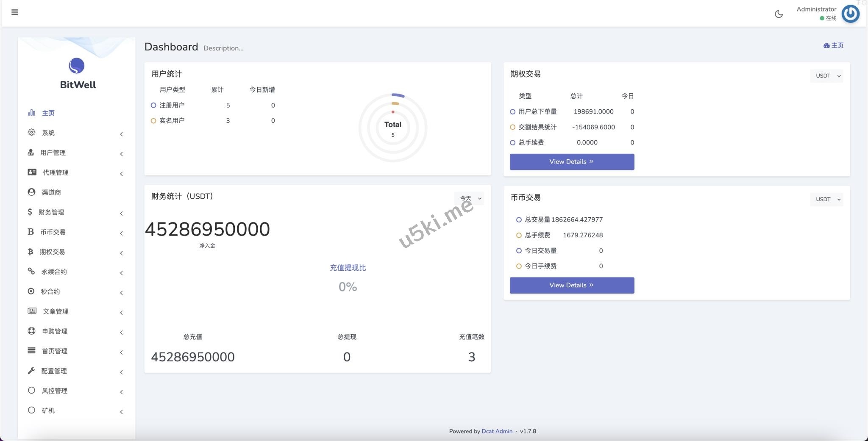Click the BitWell logo
Image resolution: width=868 pixels, height=441 pixels.
77,73
